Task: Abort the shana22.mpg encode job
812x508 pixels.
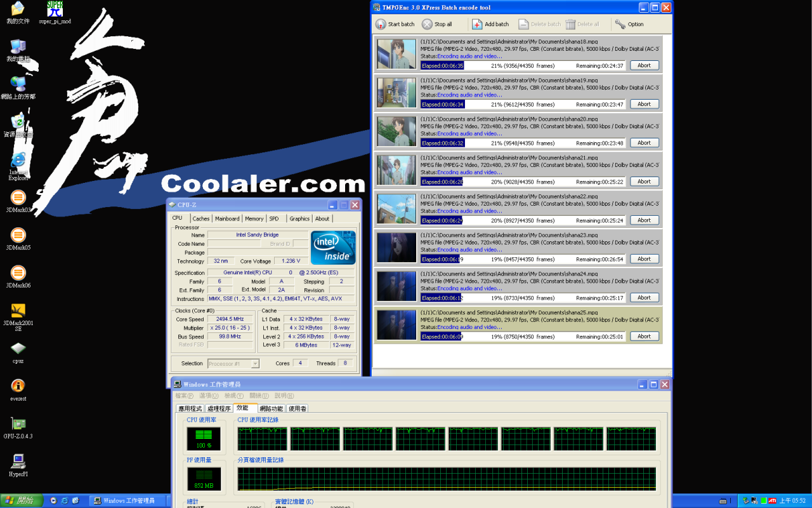Action: click(x=644, y=220)
